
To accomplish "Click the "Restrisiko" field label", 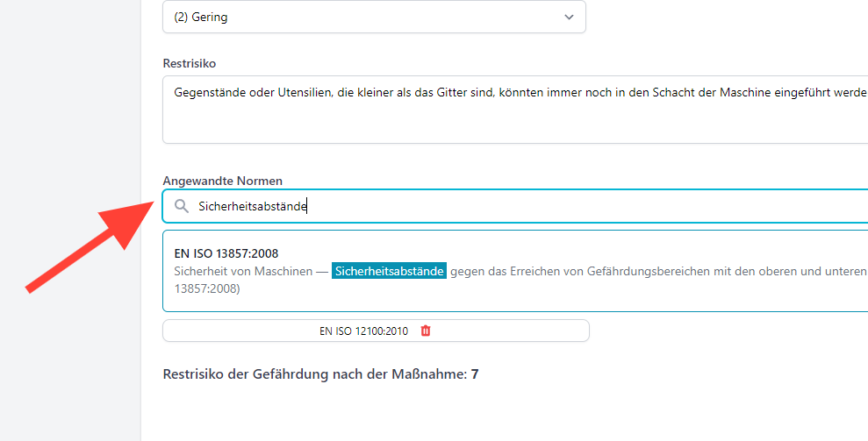I will click(190, 64).
